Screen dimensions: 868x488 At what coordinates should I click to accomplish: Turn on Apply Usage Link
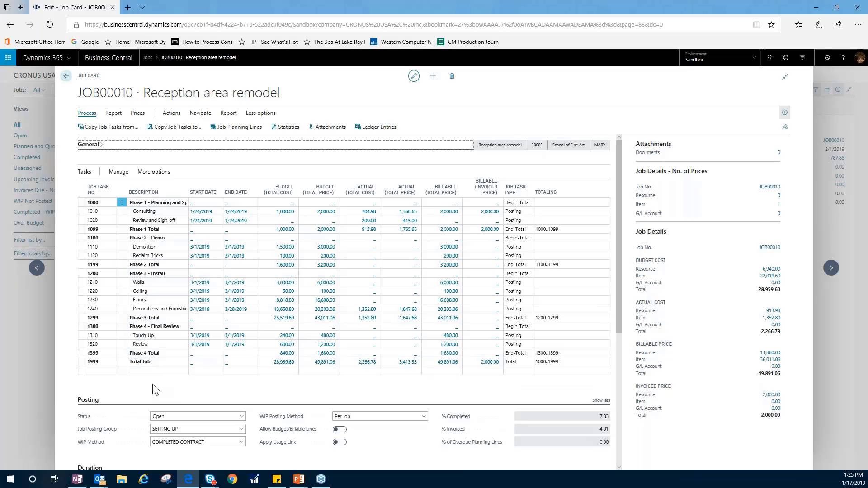point(340,442)
